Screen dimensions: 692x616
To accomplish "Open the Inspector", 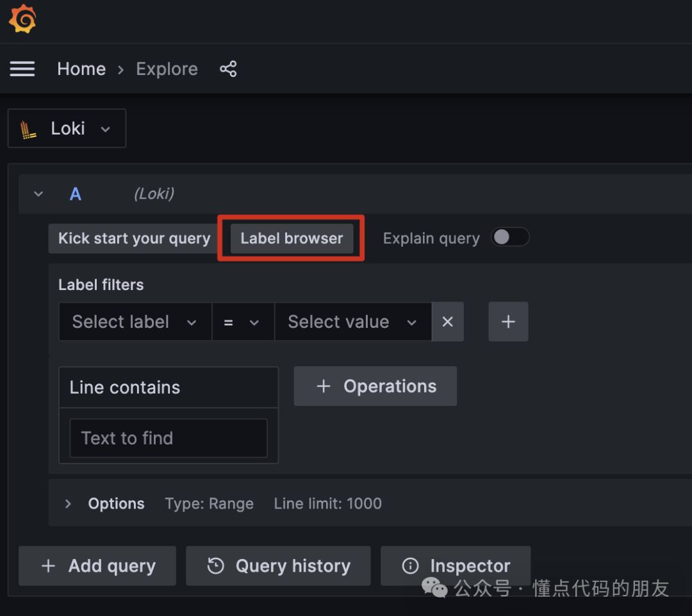I will pos(456,565).
